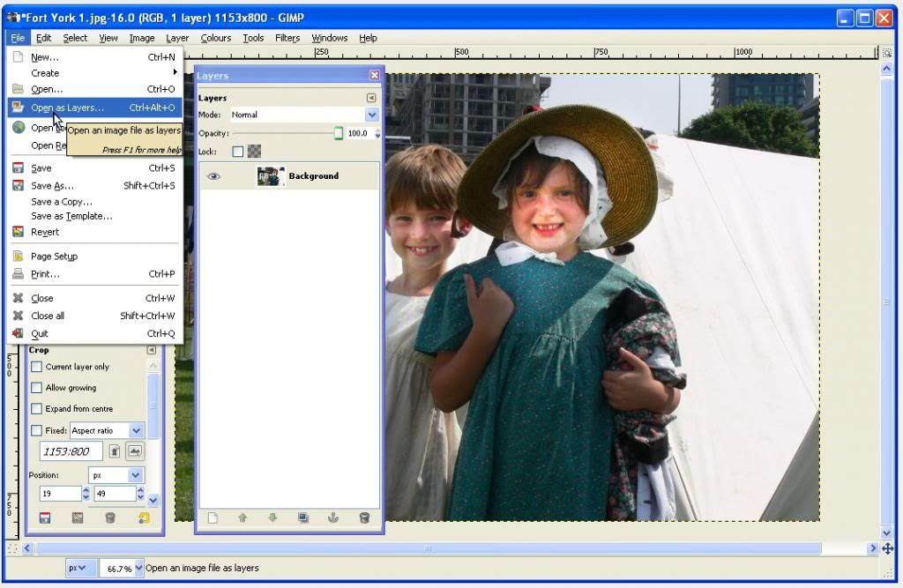Open the Tools menu
The height and width of the screenshot is (588, 903).
(x=253, y=38)
